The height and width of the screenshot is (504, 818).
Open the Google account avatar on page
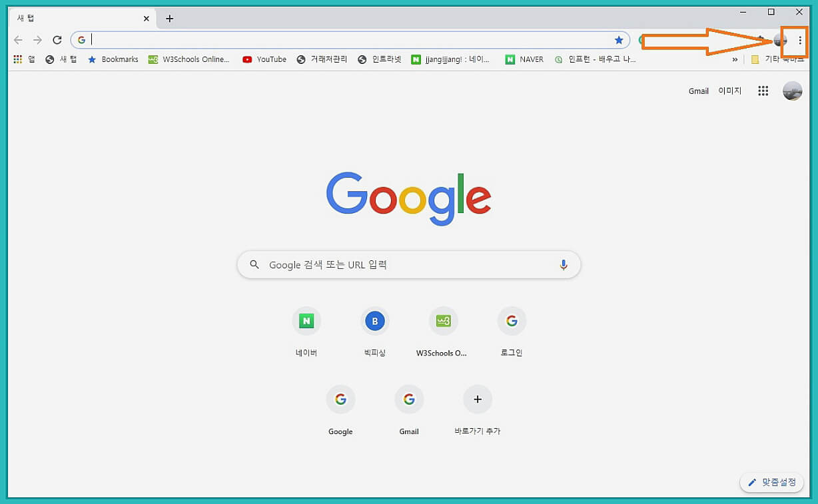792,91
